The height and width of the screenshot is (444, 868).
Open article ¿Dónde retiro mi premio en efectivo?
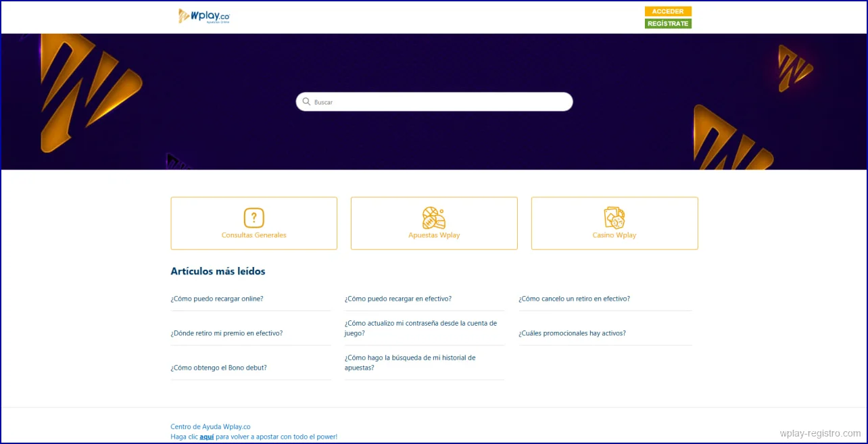(226, 333)
